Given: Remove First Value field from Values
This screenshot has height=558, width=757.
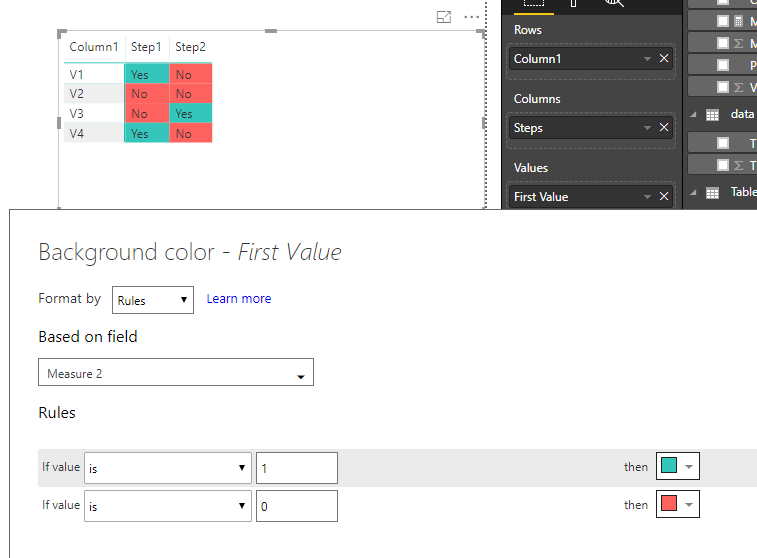Looking at the screenshot, I should 664,196.
